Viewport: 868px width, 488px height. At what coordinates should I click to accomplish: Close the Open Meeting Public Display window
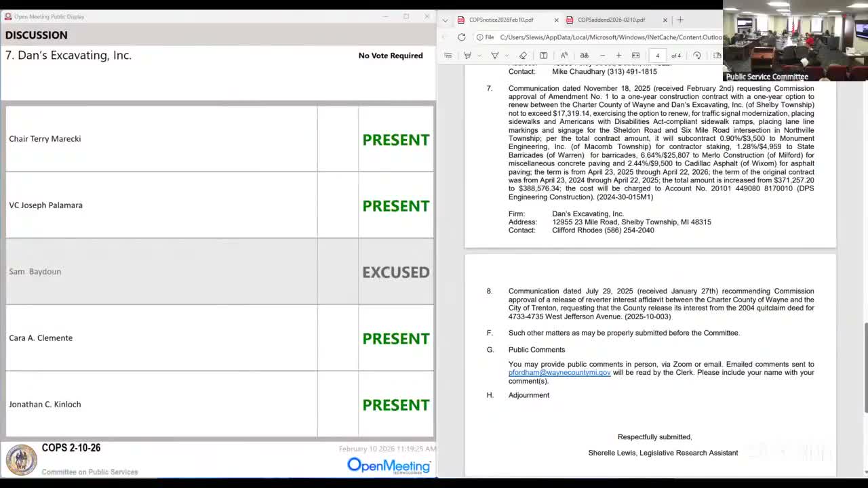click(x=427, y=16)
